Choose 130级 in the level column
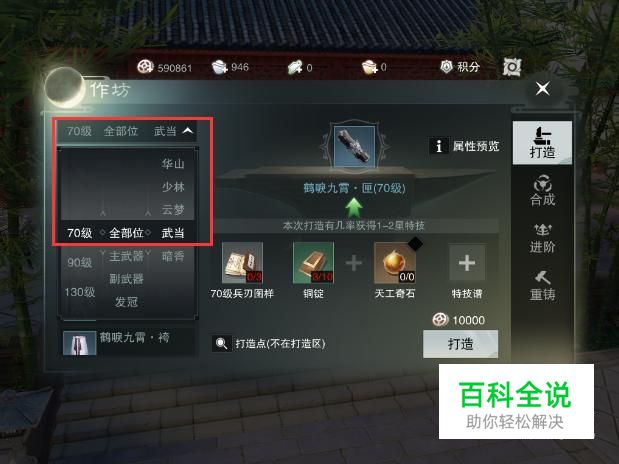Viewport: 619px width, 464px height. coord(80,292)
